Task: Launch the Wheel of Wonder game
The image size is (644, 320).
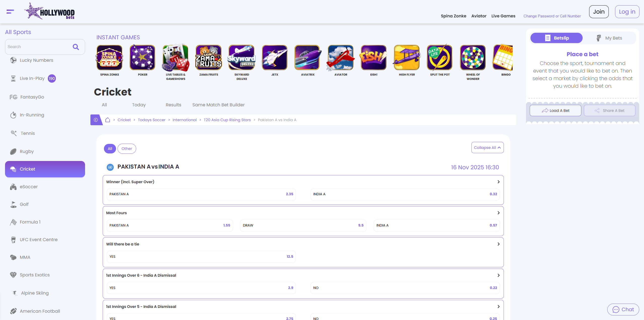Action: pos(472,57)
